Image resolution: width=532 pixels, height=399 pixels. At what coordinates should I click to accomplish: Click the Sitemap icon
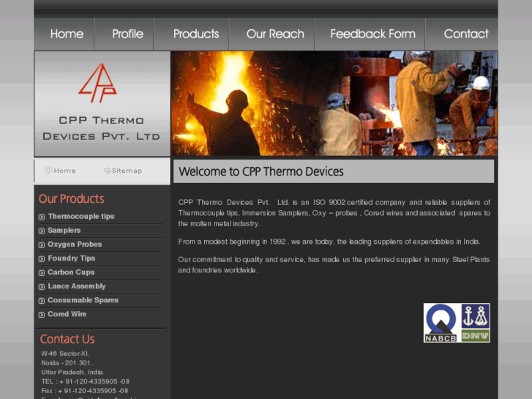point(107,170)
